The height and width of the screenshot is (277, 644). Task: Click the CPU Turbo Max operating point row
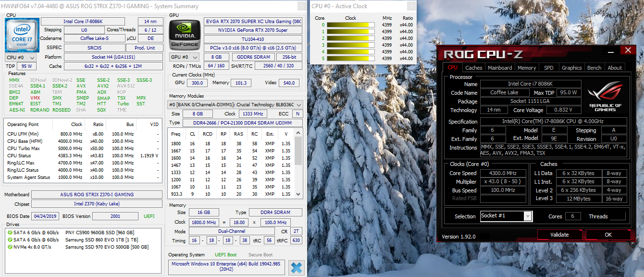click(83, 148)
